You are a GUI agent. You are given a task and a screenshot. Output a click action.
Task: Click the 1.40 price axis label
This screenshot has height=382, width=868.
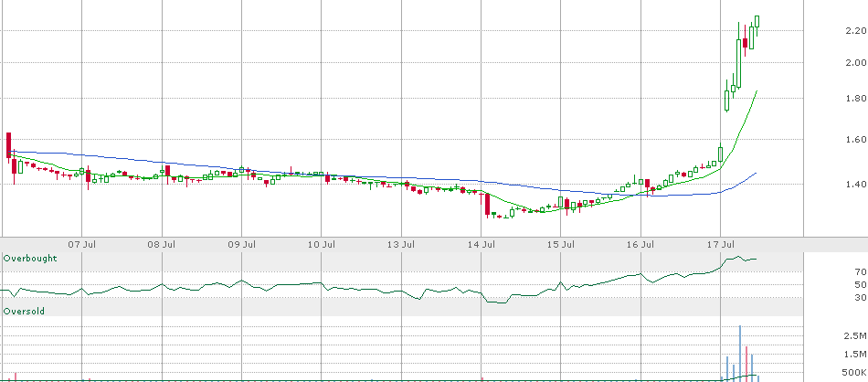click(x=856, y=185)
